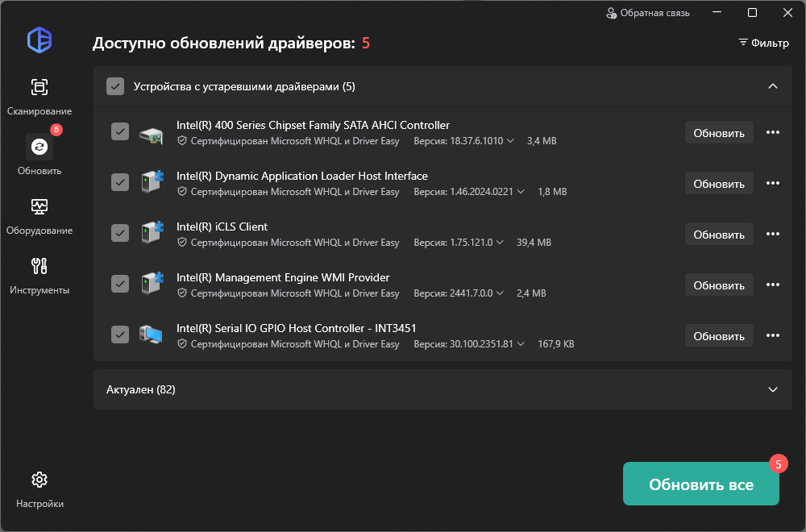This screenshot has width=806, height=532.
Task: Open the Сканирование scan icon
Action: (39, 87)
